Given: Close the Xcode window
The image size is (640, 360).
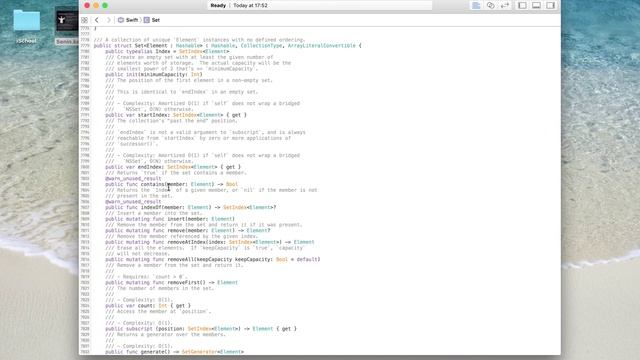Looking at the screenshot, I should tap(87, 5).
